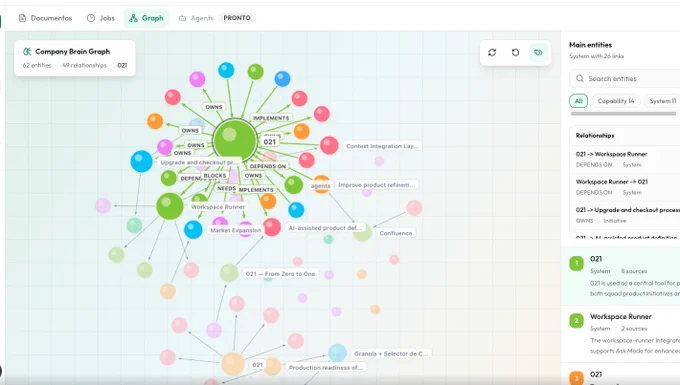
Task: Click the NEEDS edge label
Action: coord(226,188)
